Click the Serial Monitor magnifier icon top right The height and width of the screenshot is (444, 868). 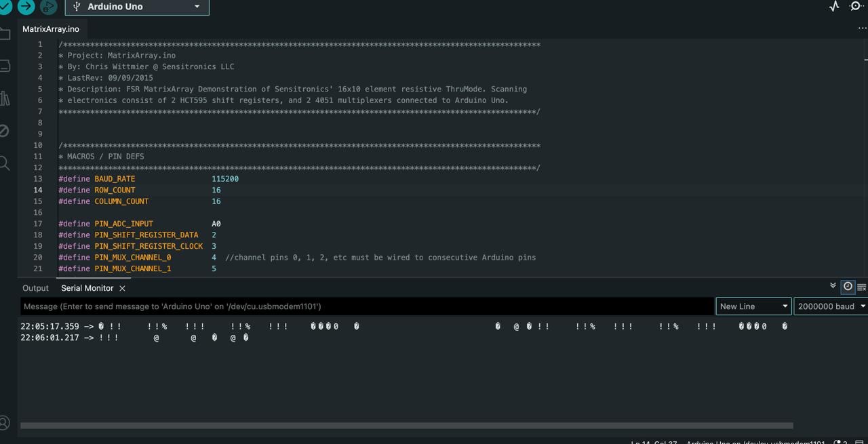point(856,6)
